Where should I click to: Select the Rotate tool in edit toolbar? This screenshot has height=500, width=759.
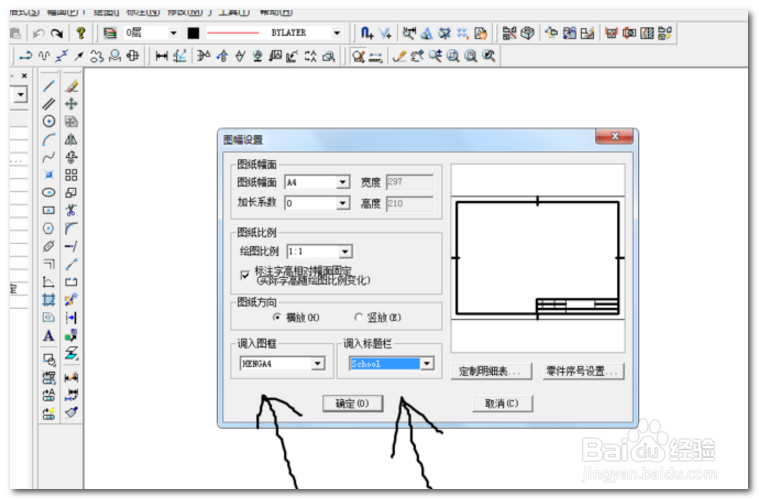pyautogui.click(x=72, y=157)
